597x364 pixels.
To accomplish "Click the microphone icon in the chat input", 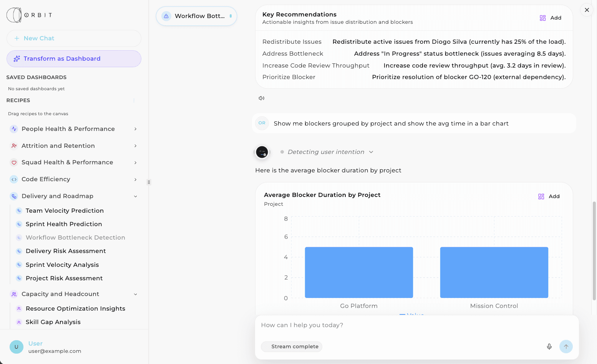I will click(x=549, y=346).
